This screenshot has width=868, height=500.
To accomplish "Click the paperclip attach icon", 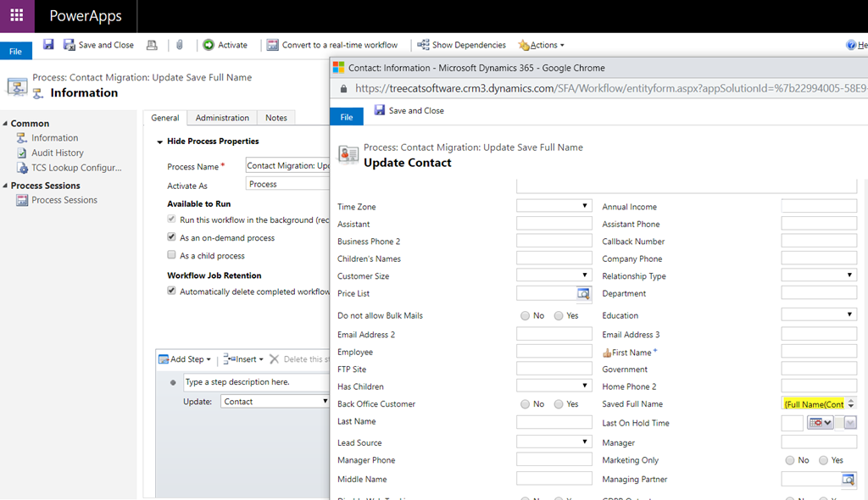I will (180, 45).
